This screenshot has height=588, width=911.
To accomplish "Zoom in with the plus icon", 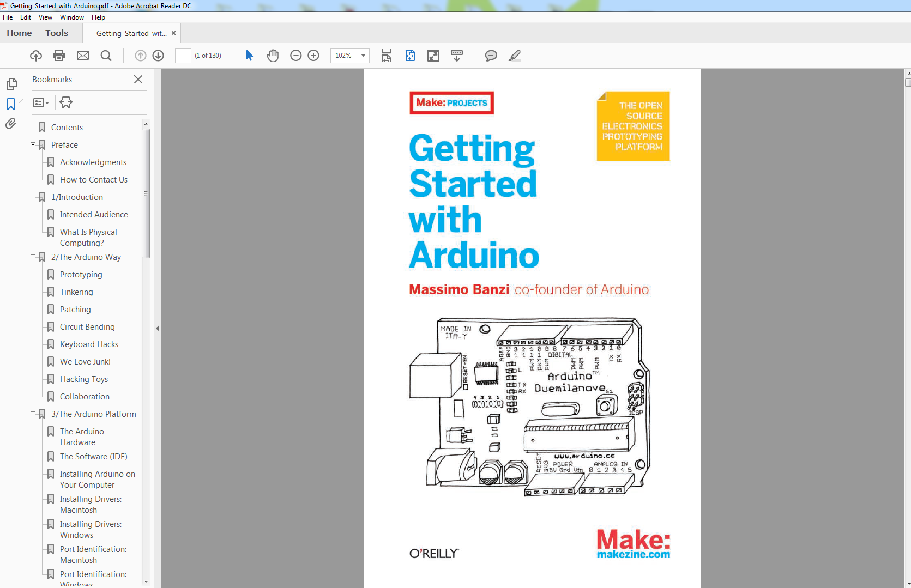I will (x=313, y=56).
